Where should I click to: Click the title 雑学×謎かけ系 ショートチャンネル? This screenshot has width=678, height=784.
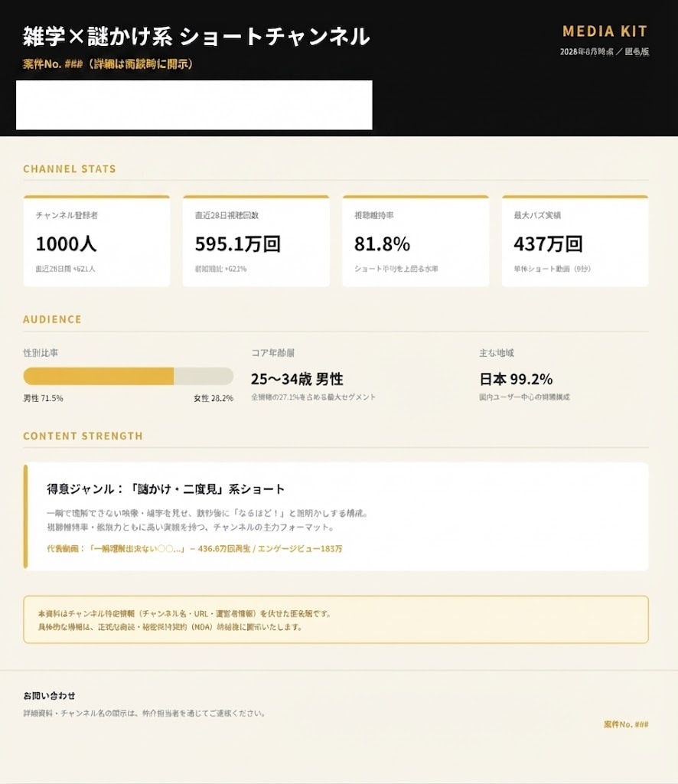[197, 37]
